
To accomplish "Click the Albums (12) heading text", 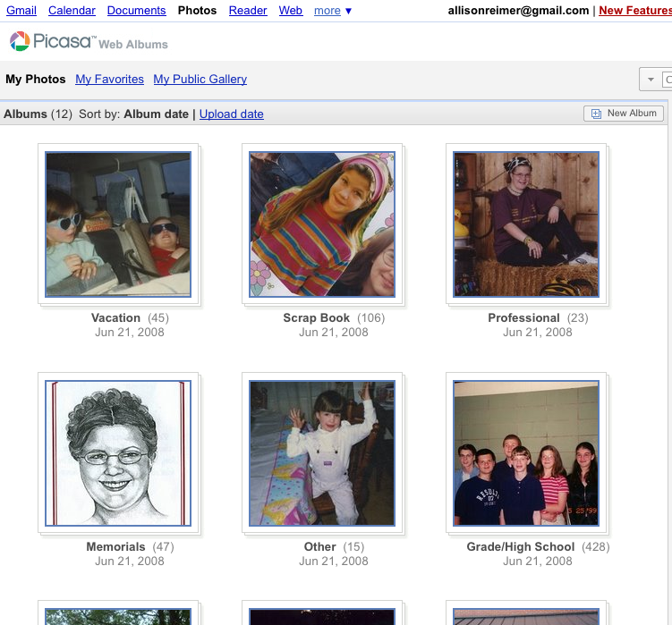I will (x=38, y=114).
